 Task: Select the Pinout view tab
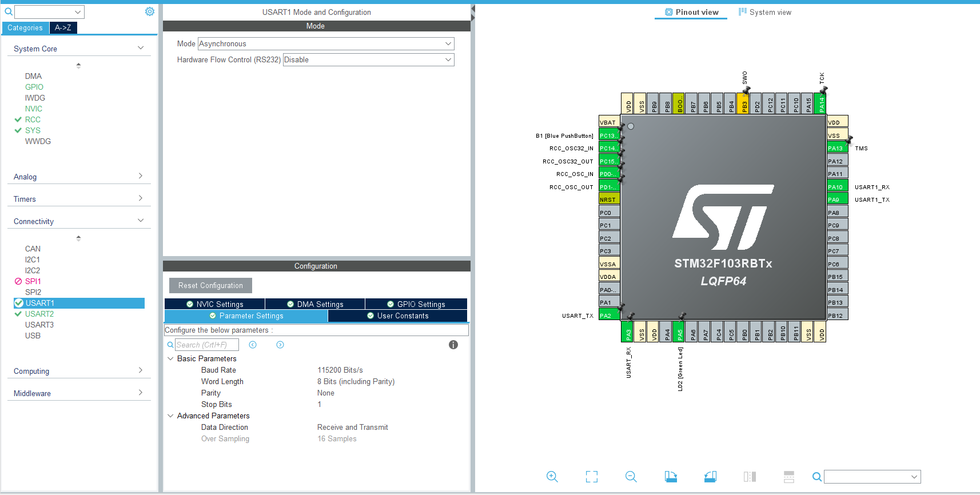(691, 12)
